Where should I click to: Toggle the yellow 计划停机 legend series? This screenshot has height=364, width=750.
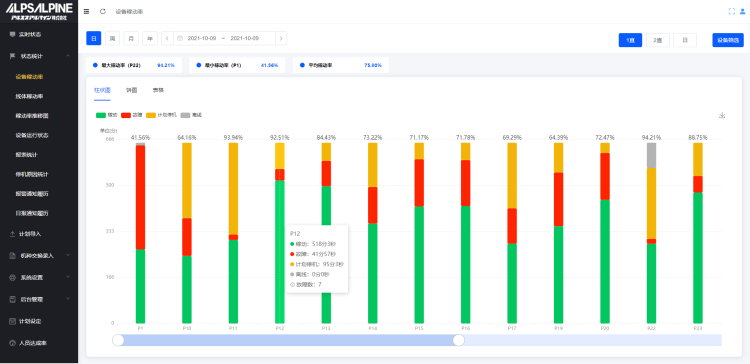coord(161,115)
